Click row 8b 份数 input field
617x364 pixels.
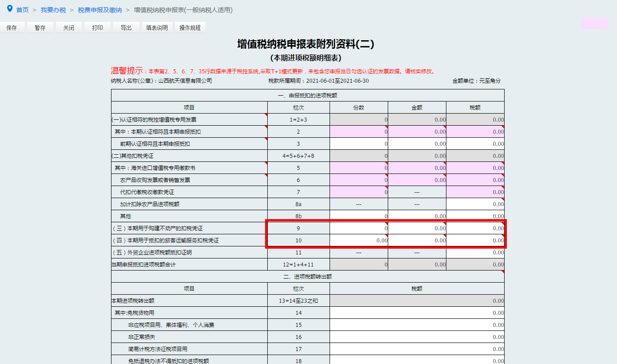[359, 216]
